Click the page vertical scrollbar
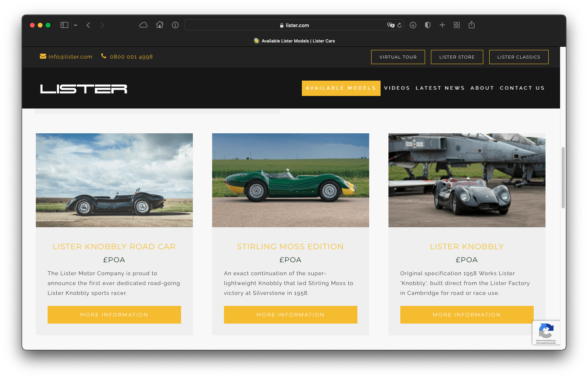Screen dimensions: 588x379 point(563,178)
